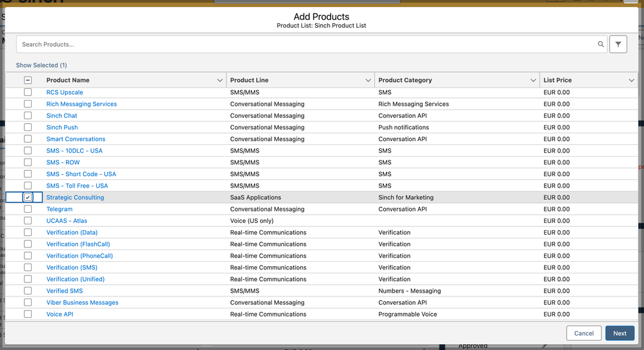Screen dimensions: 644x350
Task: Open the Rich Messaging Services link
Action: (x=81, y=104)
